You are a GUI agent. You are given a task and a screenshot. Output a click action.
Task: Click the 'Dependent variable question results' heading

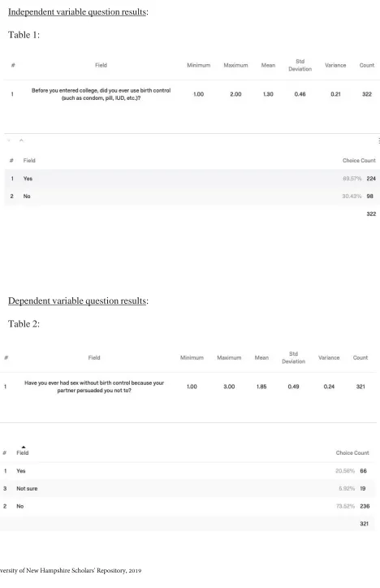pyautogui.click(x=78, y=300)
